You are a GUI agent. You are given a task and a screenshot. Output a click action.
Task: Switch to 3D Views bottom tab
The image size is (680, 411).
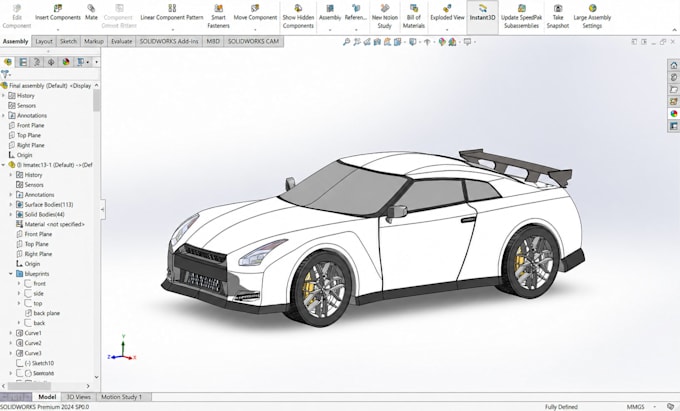pyautogui.click(x=78, y=397)
